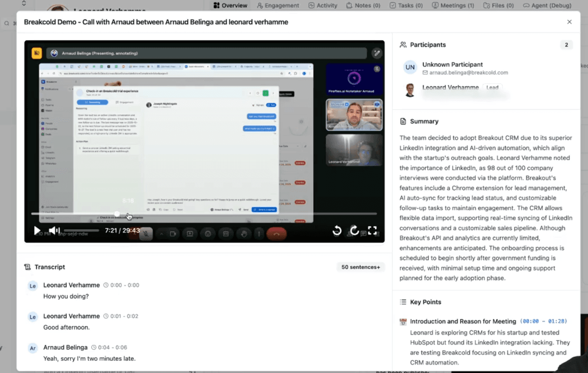Jump to the 00:00 – 01:28 timestamp
Screen dimensions: 588x373
(x=543, y=321)
